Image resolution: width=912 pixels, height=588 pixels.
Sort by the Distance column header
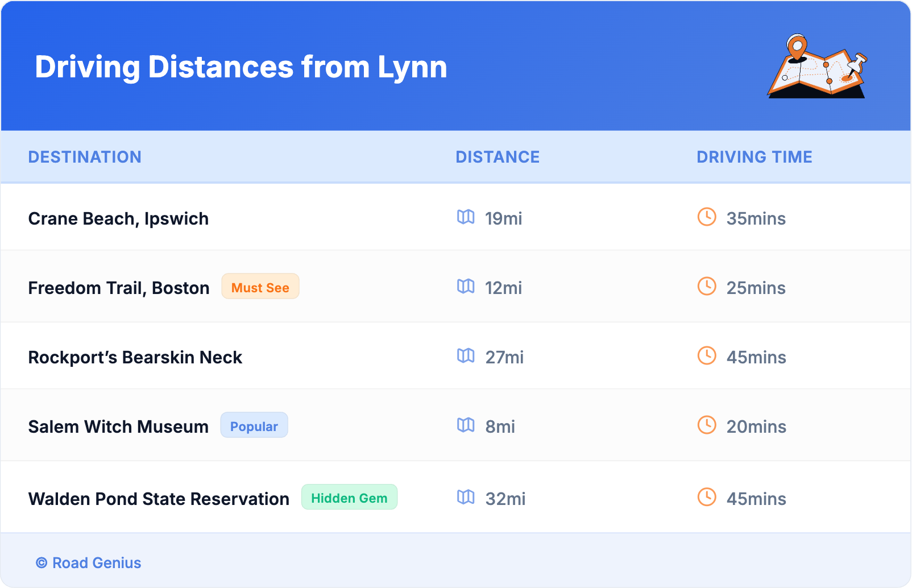[x=498, y=157]
